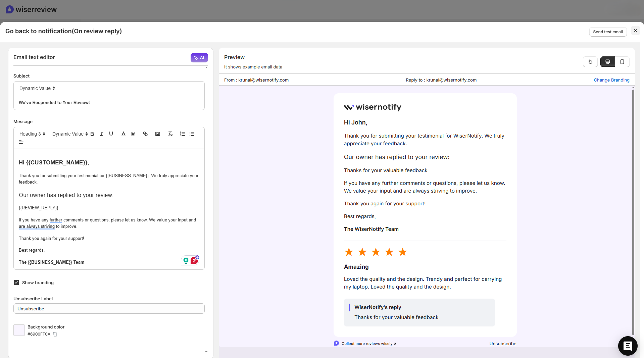Open the Dynamic Value dropdown in the toolbar
644x358 pixels.
click(x=69, y=134)
